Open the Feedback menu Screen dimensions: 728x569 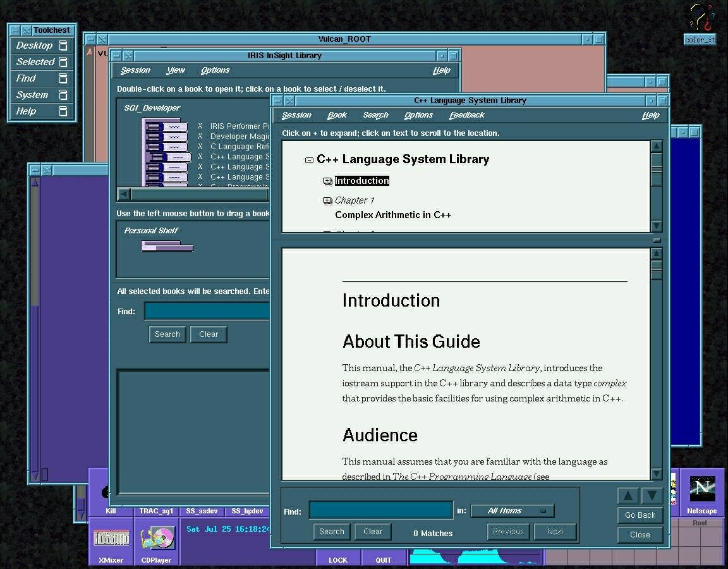[x=466, y=115]
